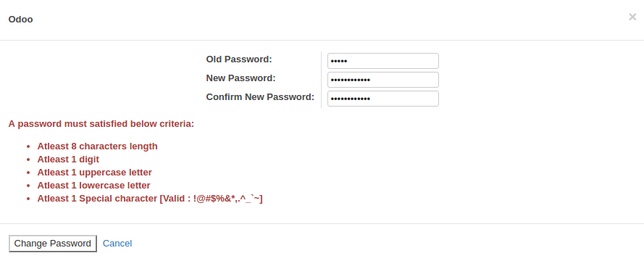Select the "Atleast 1 digit" criterion
The image size is (644, 261).
pyautogui.click(x=68, y=159)
